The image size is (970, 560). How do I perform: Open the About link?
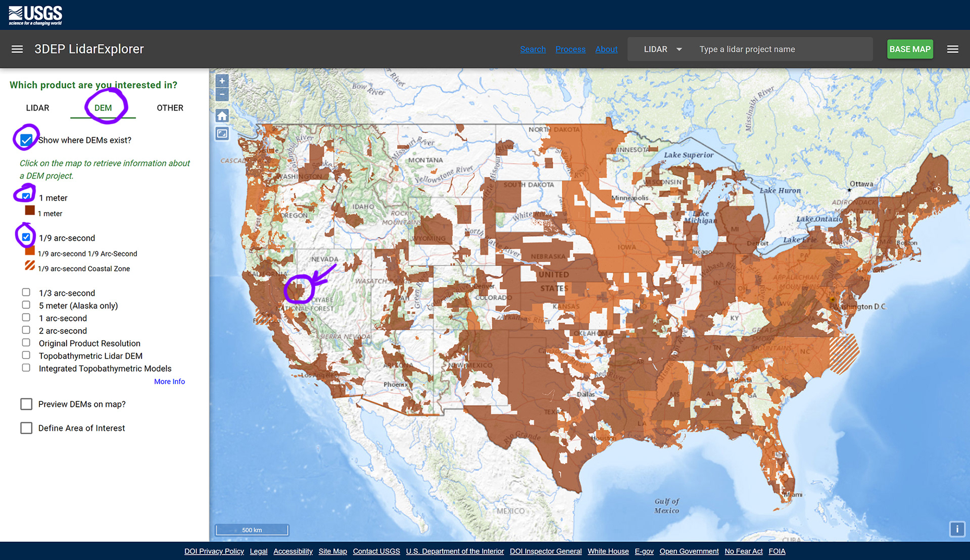click(606, 49)
